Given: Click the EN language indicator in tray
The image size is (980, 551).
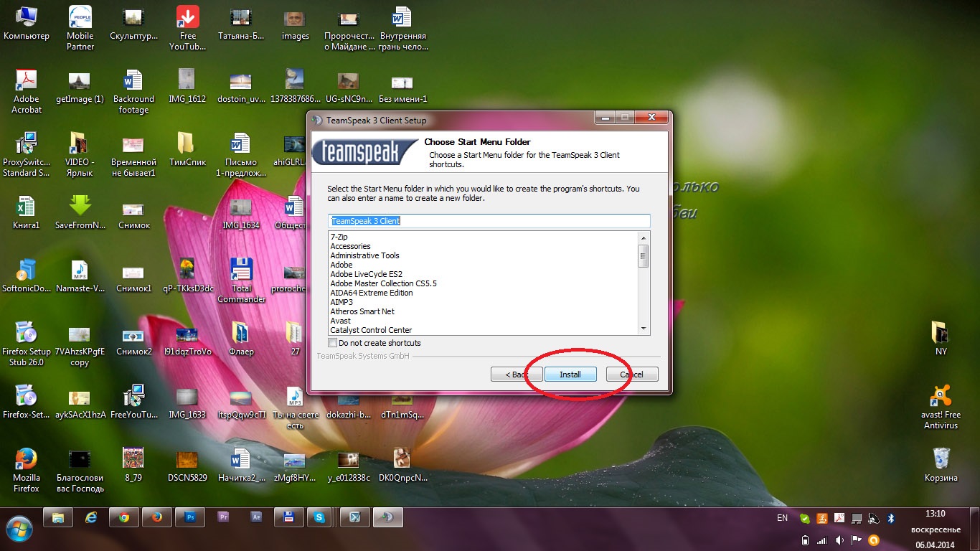Looking at the screenshot, I should click(782, 518).
